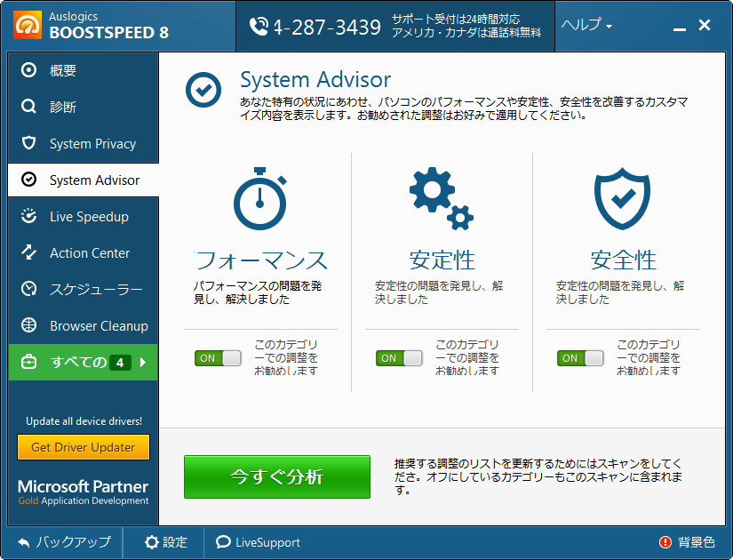Toggle the 安定性 category ON switch
Viewport: 733px width, 560px height.
399,358
